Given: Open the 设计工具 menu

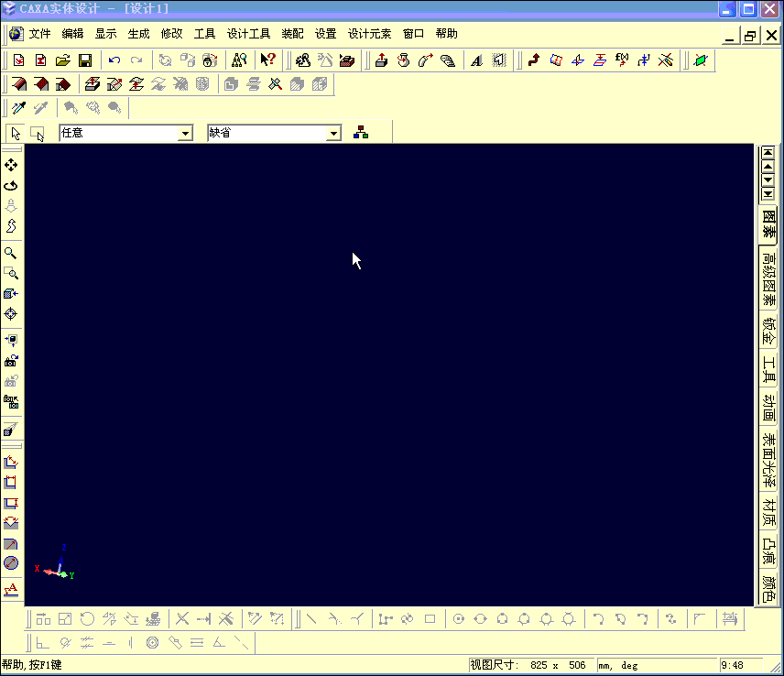Looking at the screenshot, I should (248, 34).
